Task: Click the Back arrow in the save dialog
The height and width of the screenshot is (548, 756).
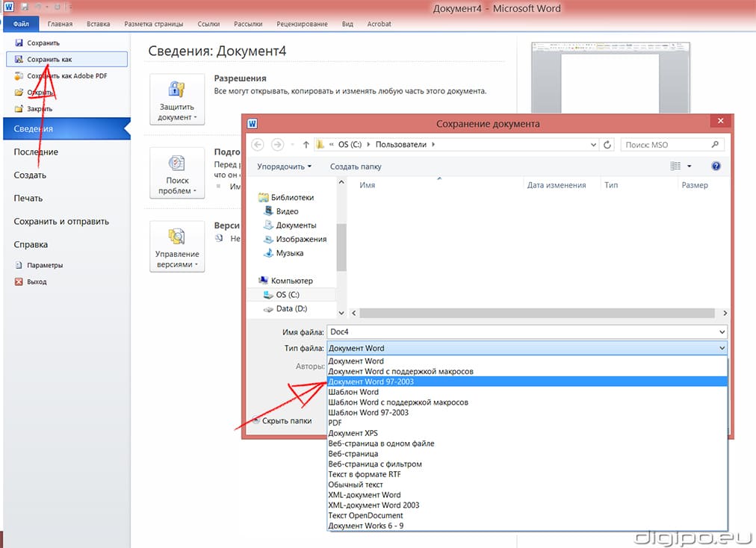Action: tap(258, 145)
